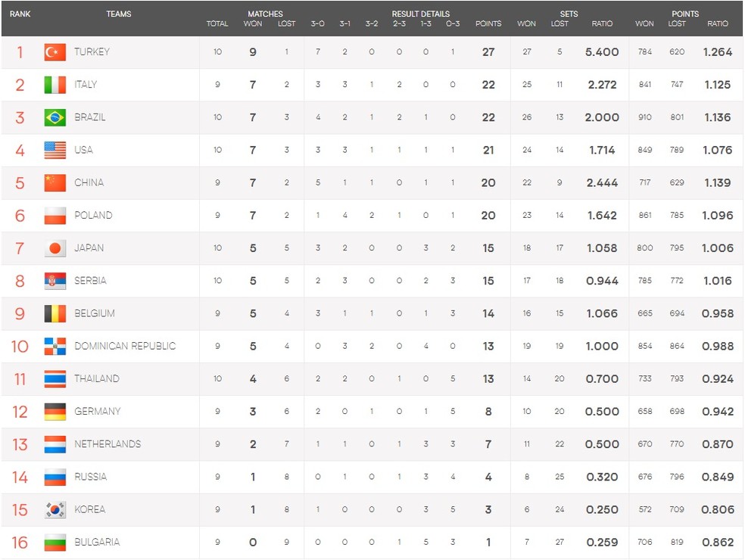745x560 pixels.
Task: Click the Japan flag icon
Action: 55,248
